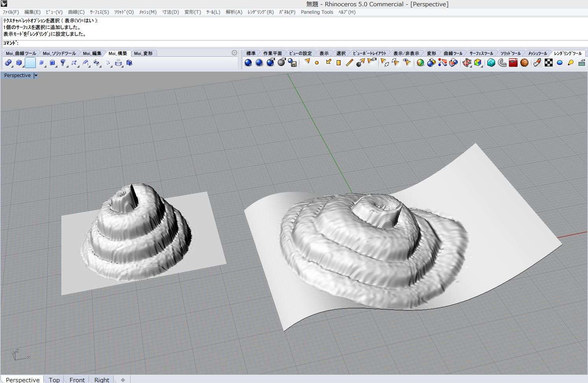Click the sphere with floppy disk save icon
This screenshot has height=383, width=588.
point(293,63)
